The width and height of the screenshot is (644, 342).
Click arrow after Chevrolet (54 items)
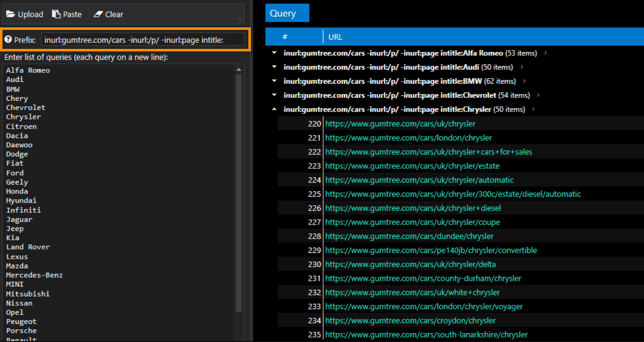point(538,95)
